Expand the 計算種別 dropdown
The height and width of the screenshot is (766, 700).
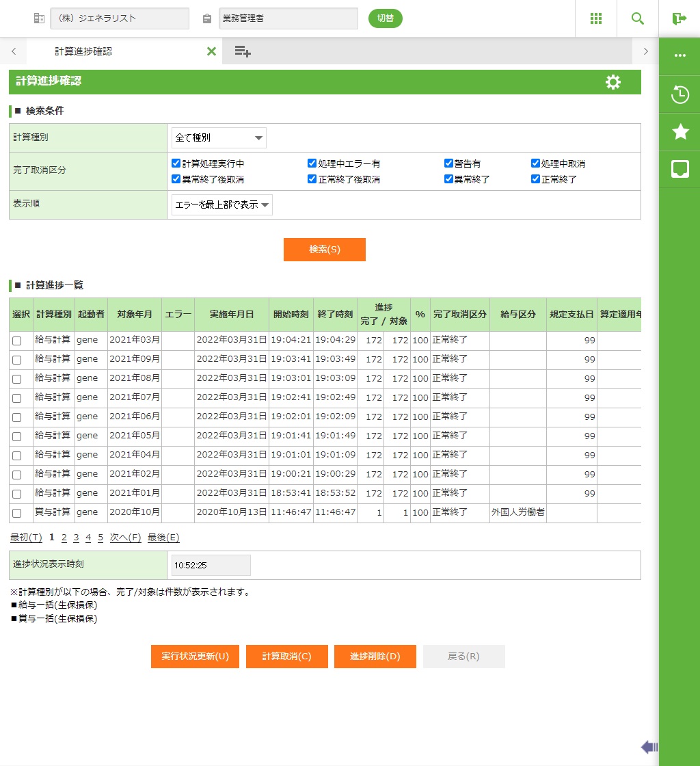219,138
